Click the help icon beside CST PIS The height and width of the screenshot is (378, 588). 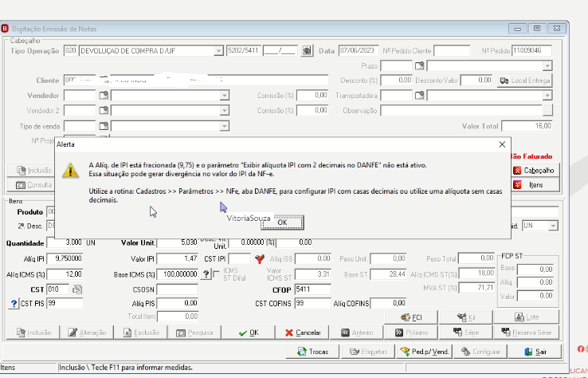tap(14, 303)
